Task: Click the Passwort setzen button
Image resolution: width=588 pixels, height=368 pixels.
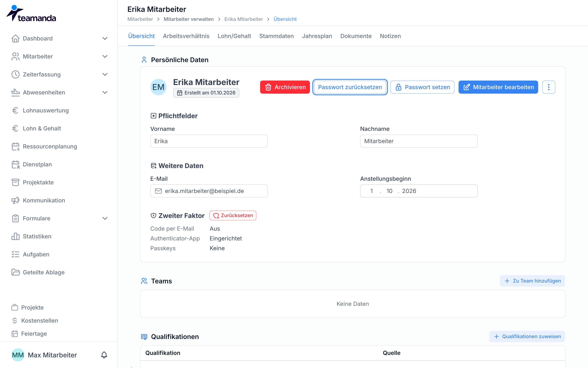Action: tap(422, 87)
